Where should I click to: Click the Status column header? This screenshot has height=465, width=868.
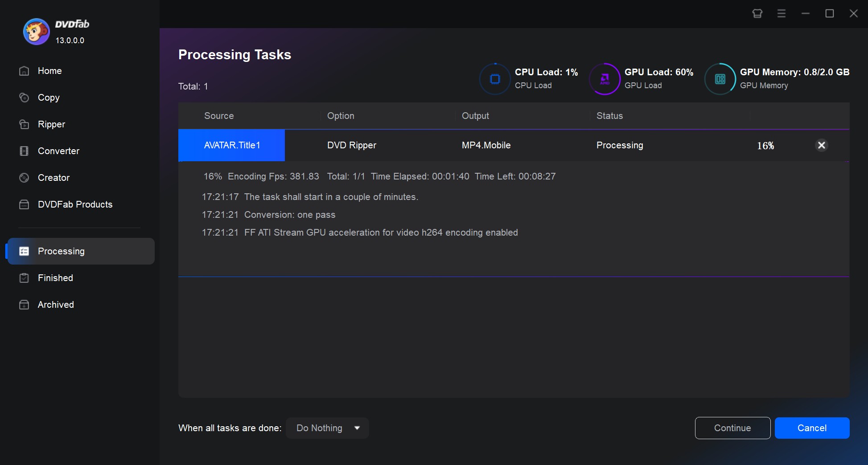pos(609,116)
